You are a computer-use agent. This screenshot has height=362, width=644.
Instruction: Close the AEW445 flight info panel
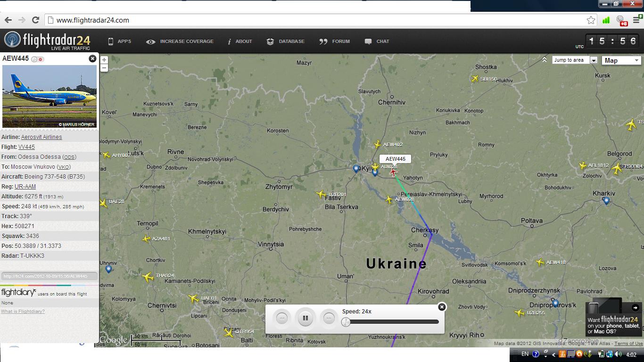coord(92,58)
